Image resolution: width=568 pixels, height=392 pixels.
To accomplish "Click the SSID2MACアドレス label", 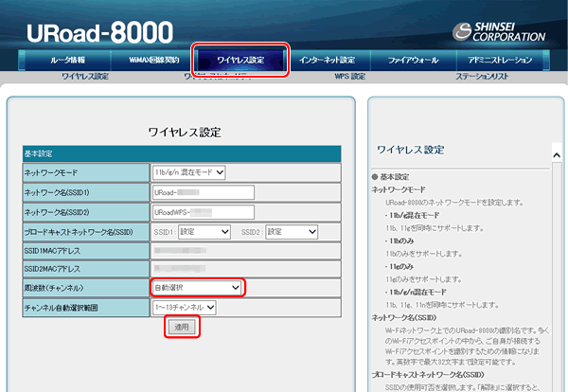I will (x=52, y=269).
